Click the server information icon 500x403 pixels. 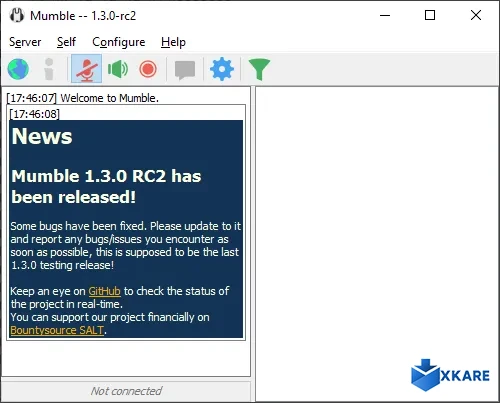click(49, 69)
